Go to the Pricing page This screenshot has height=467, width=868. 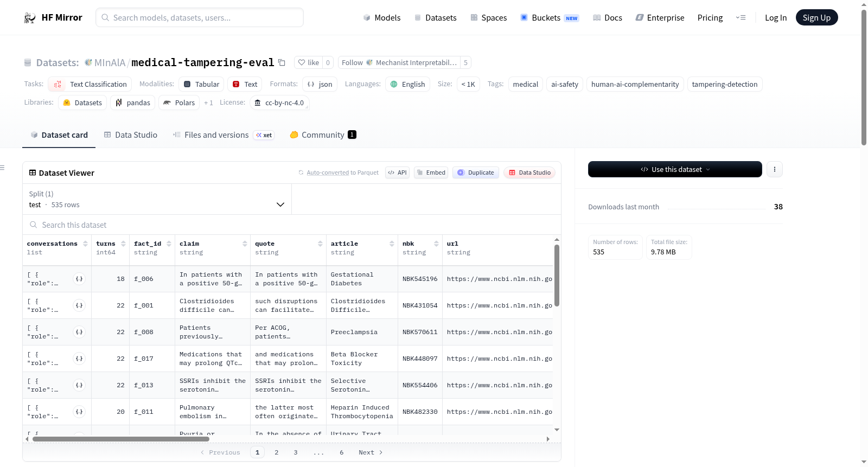pyautogui.click(x=710, y=18)
